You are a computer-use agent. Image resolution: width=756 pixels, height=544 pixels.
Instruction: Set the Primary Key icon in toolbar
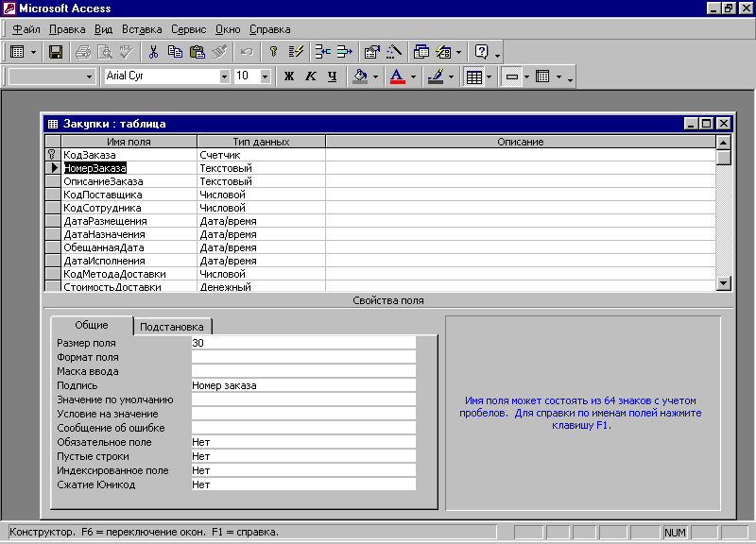coord(273,52)
